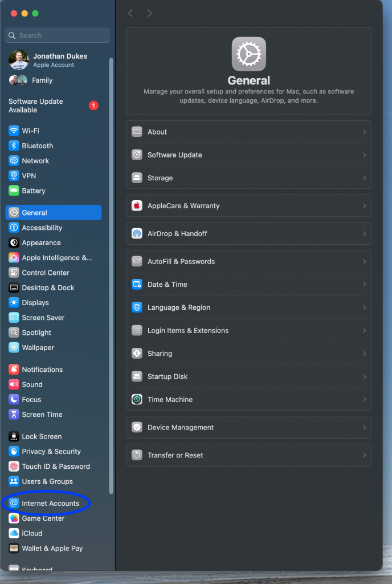Open the Sharing settings row
This screenshot has height=584, width=392.
pos(249,354)
